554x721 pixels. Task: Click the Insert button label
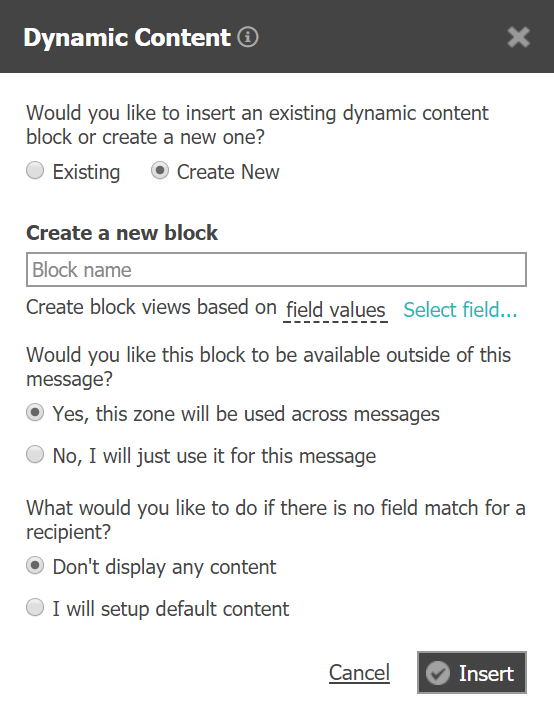486,674
